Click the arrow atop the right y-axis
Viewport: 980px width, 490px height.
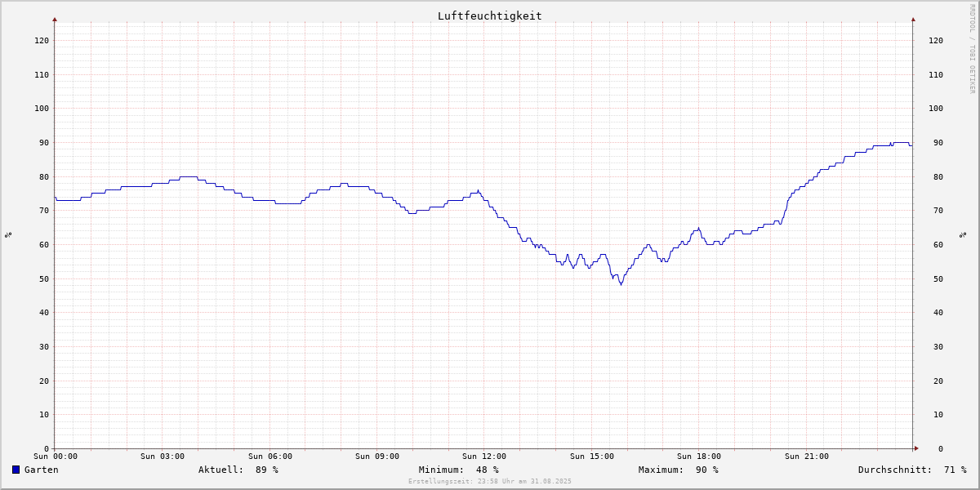(913, 19)
